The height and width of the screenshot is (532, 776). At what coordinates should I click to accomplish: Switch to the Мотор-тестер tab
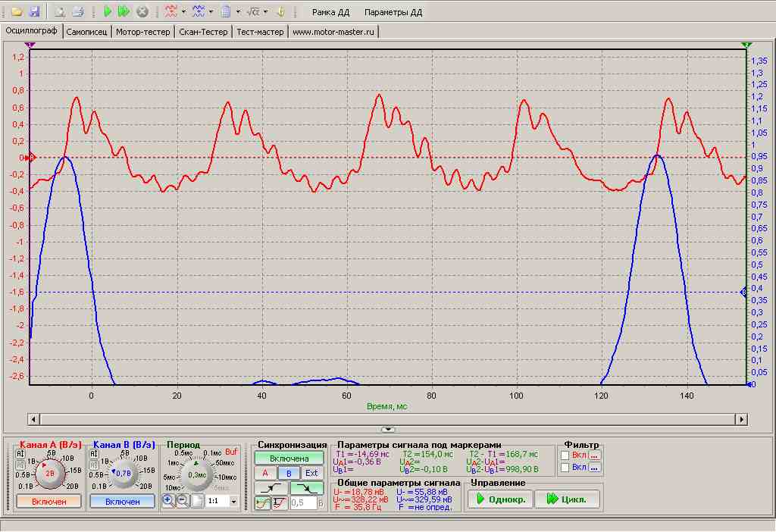(x=142, y=32)
